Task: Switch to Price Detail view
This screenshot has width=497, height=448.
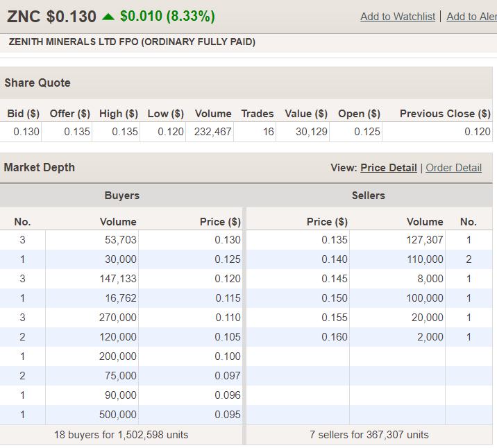Action: click(389, 168)
